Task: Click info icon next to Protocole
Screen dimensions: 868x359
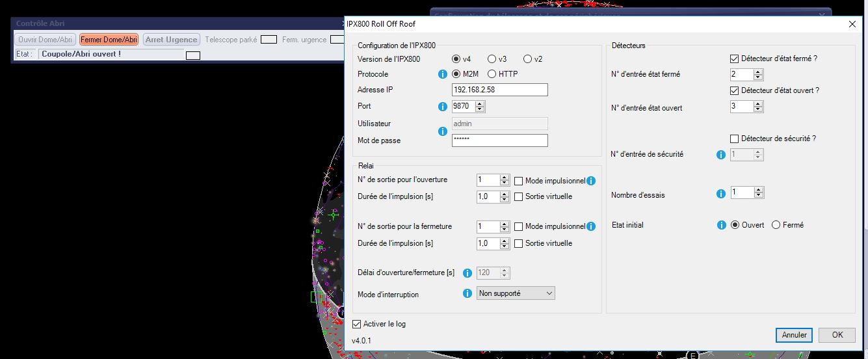Action: click(443, 74)
